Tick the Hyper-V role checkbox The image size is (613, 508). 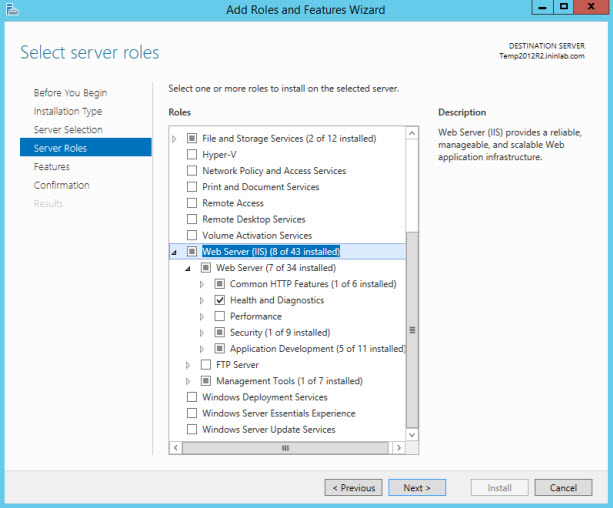pyautogui.click(x=193, y=155)
